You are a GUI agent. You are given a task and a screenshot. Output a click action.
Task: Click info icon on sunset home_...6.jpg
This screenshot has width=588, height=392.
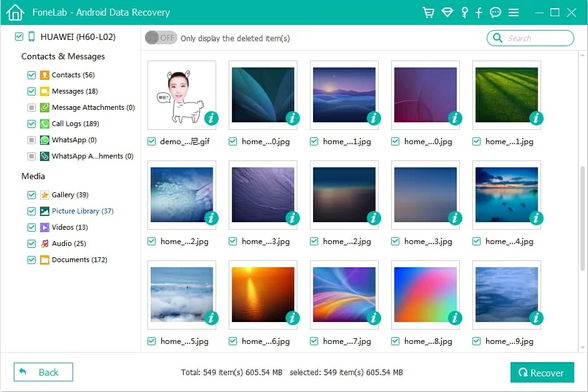click(292, 318)
